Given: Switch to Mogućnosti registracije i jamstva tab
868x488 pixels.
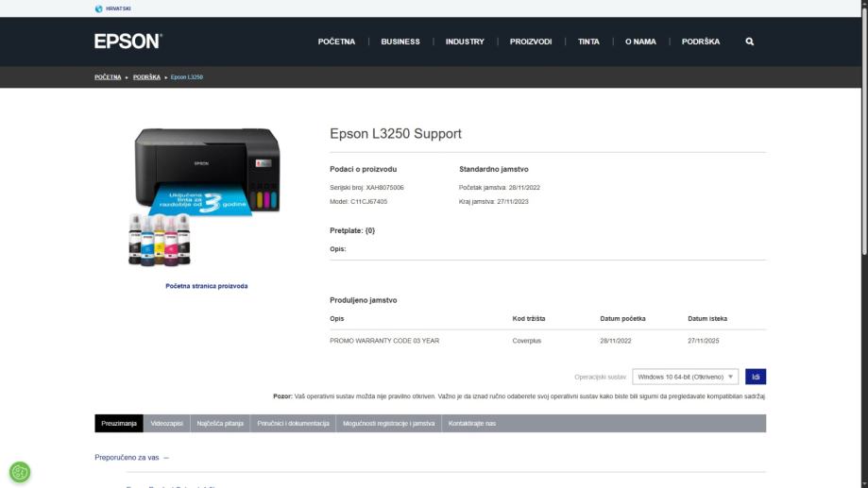Looking at the screenshot, I should [x=388, y=423].
